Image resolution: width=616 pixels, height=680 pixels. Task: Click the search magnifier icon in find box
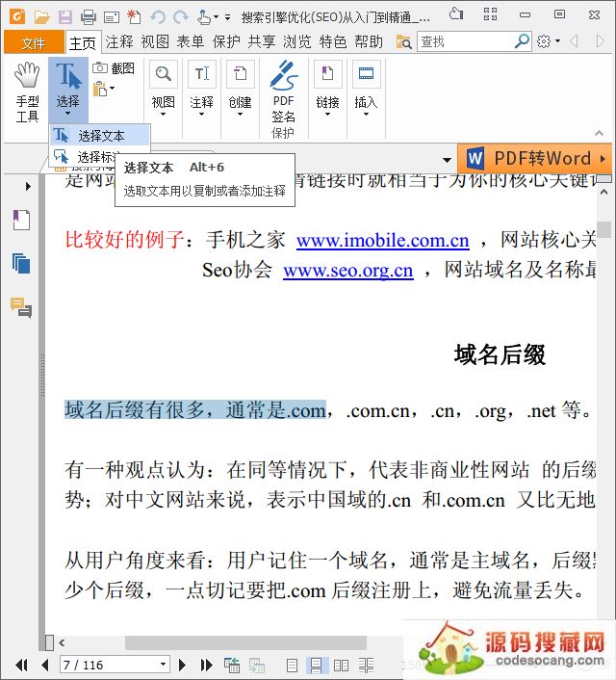(x=522, y=41)
